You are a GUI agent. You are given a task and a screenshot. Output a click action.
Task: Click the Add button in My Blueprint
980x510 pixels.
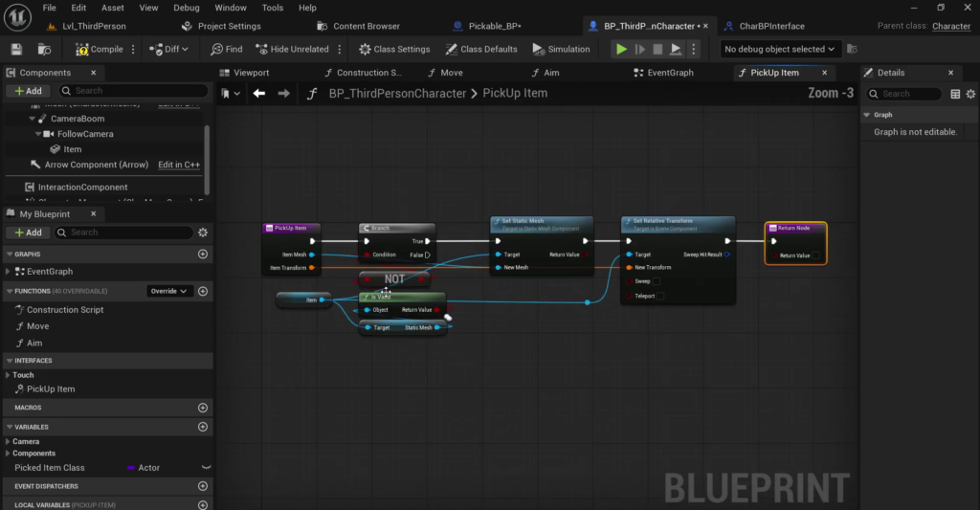point(28,233)
